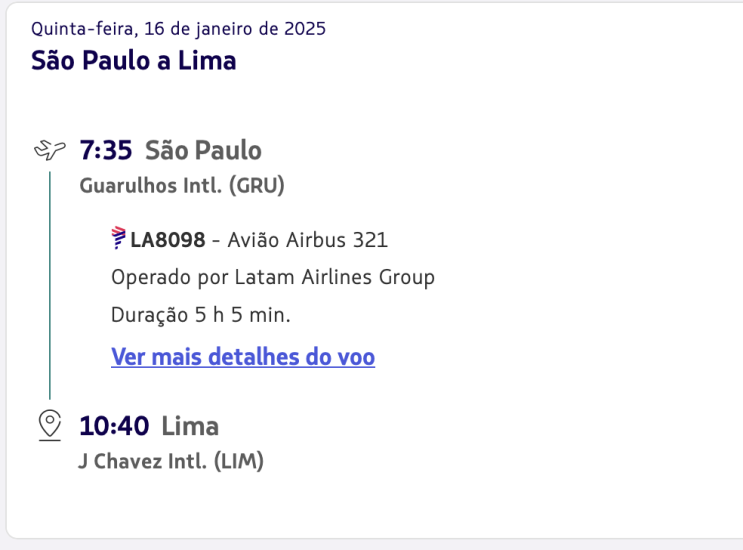The width and height of the screenshot is (743, 550).
Task: Click the 7:35 departure time
Action: click(106, 151)
